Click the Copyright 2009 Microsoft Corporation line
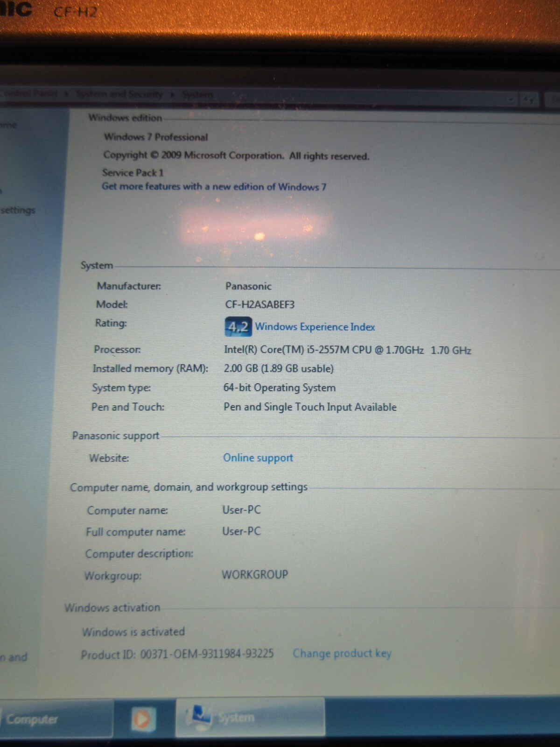This screenshot has height=747, width=560. click(x=236, y=155)
